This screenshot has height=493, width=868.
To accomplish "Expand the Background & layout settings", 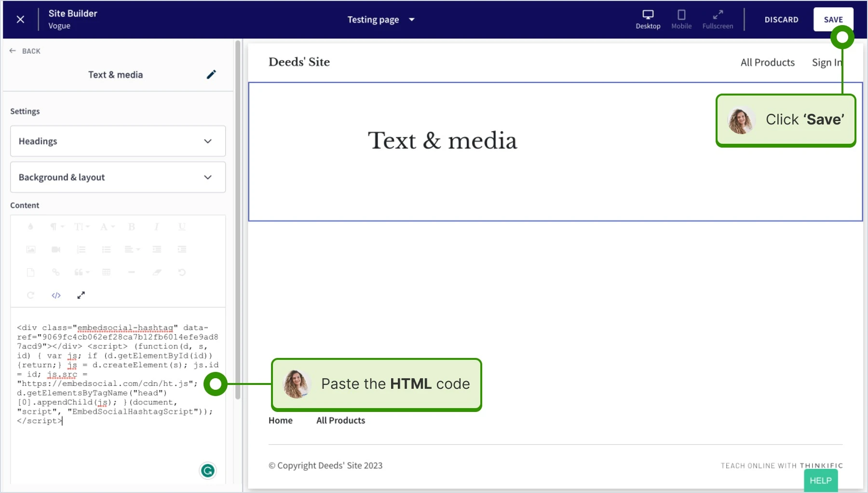I will tap(118, 177).
